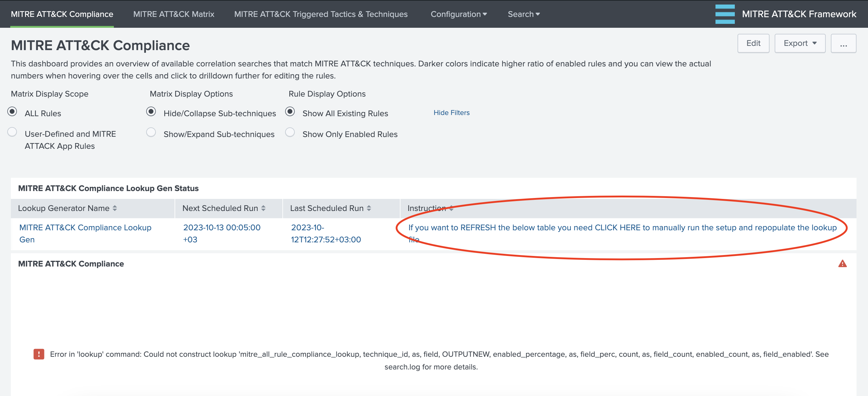Open the Configuration dropdown menu
This screenshot has width=868, height=396.
point(458,14)
